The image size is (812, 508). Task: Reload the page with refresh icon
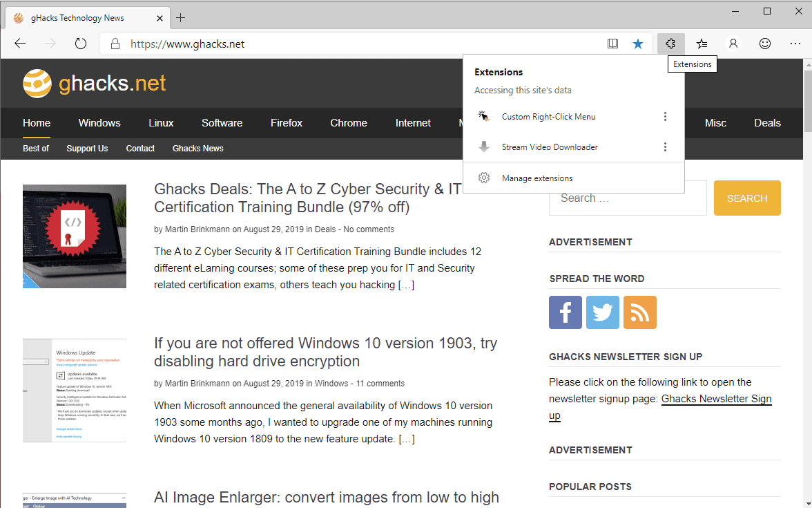(80, 44)
